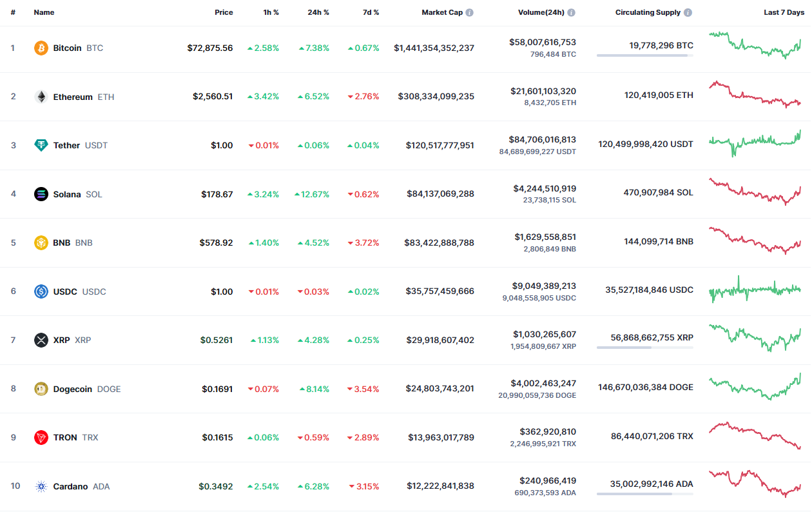This screenshot has width=812, height=512.
Task: Open Cardano 7-day sparkline chart
Action: tap(755, 484)
